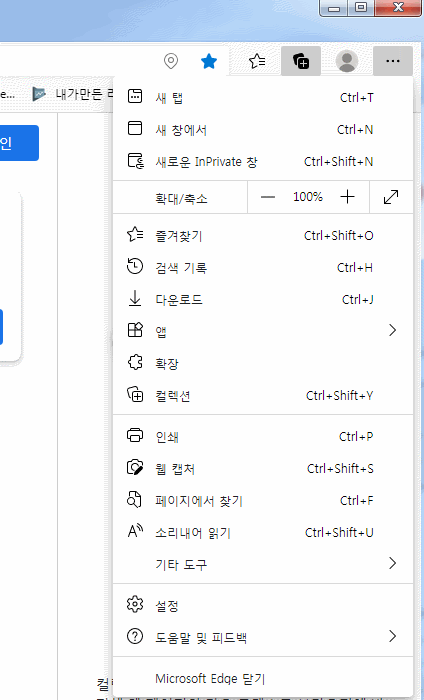424x700 pixels.
Task: Click the Ctrl+J shortcut text
Action: [357, 300]
